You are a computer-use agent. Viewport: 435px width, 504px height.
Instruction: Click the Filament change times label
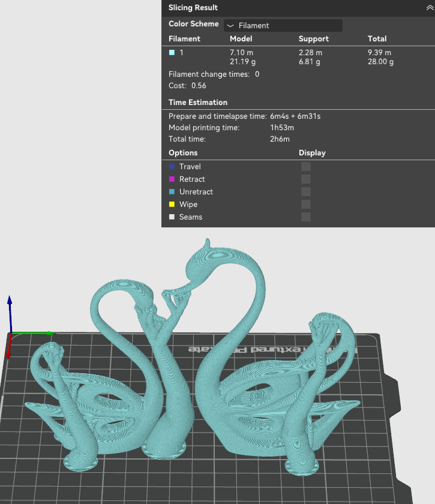click(x=209, y=74)
